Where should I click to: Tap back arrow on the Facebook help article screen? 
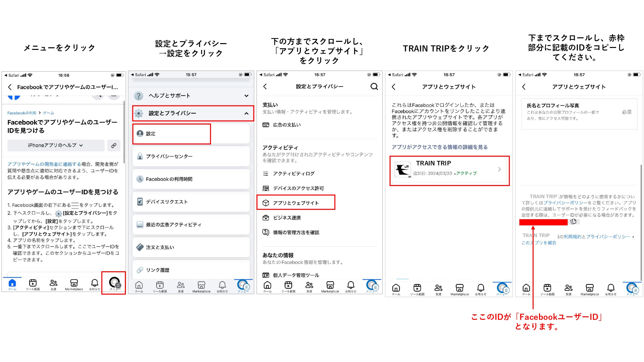10,87
